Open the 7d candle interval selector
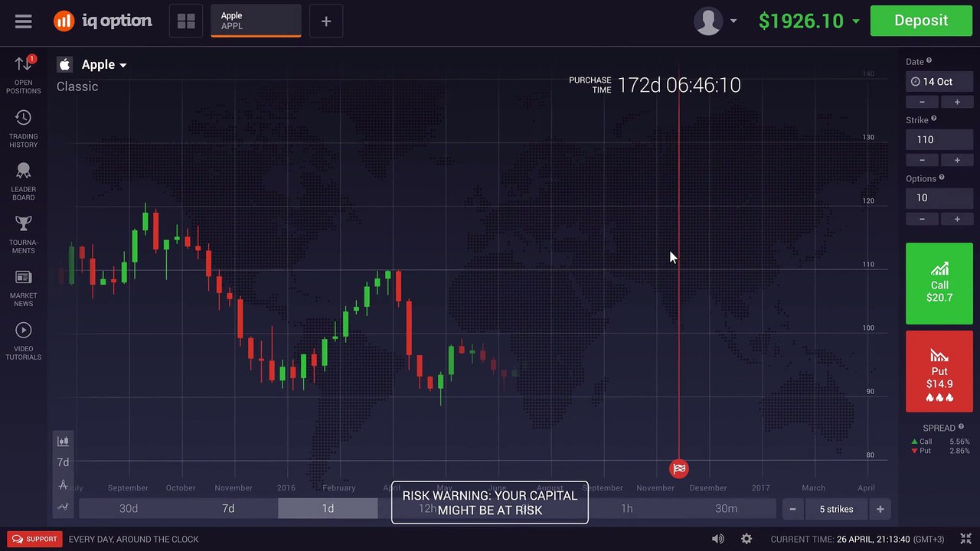This screenshot has width=980, height=551. pyautogui.click(x=63, y=462)
